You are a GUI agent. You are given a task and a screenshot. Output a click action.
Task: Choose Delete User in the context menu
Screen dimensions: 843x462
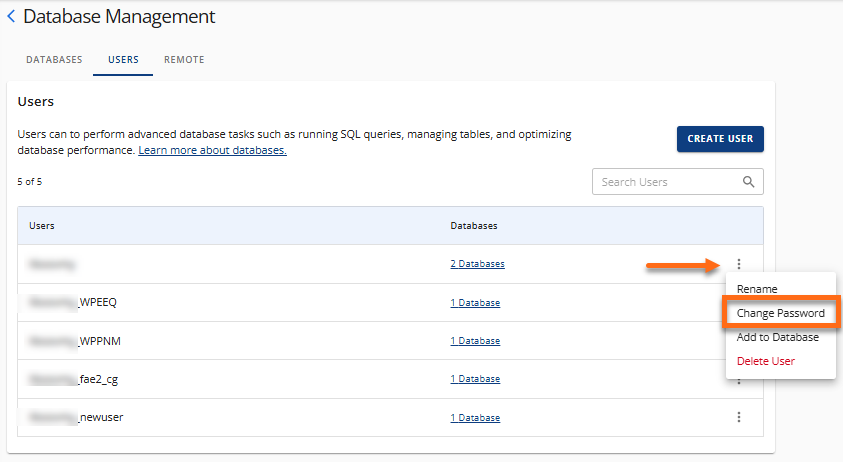(766, 361)
